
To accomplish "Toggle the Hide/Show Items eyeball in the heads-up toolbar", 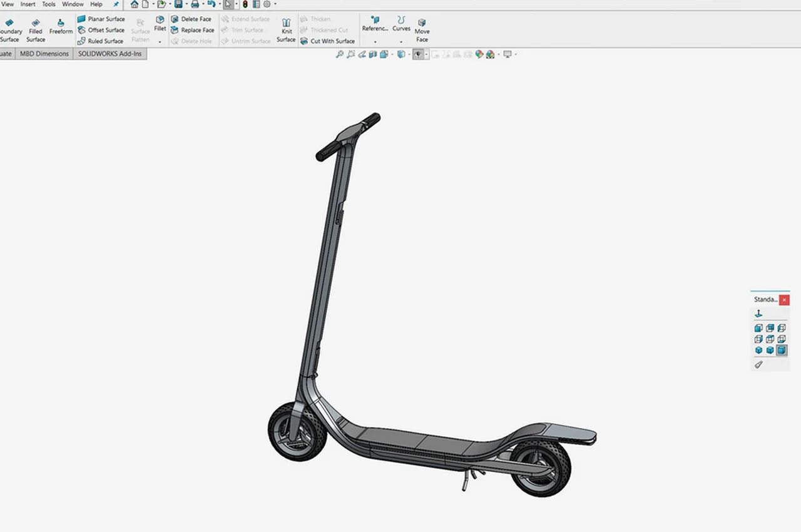I will click(x=418, y=54).
